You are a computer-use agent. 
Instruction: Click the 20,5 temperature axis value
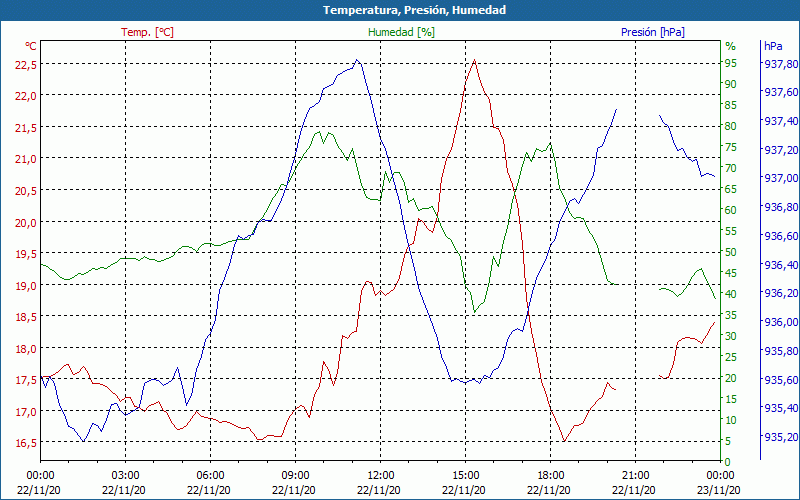[x=26, y=191]
